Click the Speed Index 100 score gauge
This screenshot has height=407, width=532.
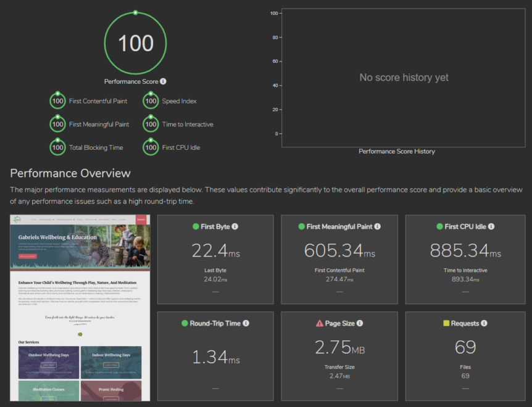[x=151, y=101]
